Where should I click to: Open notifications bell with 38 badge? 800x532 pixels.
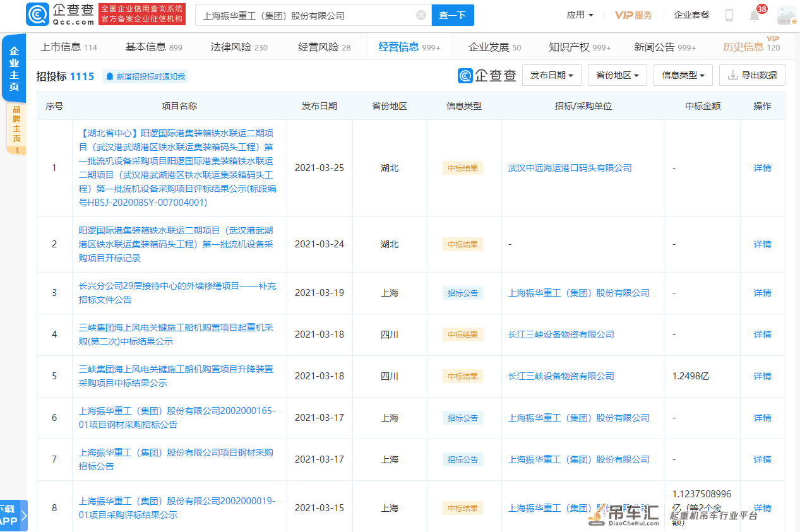(x=755, y=15)
